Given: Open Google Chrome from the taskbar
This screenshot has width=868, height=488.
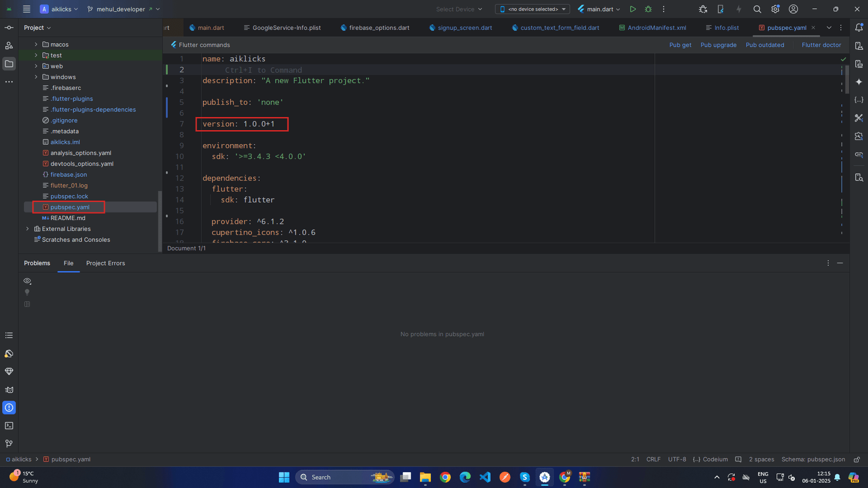Looking at the screenshot, I should click(x=445, y=477).
